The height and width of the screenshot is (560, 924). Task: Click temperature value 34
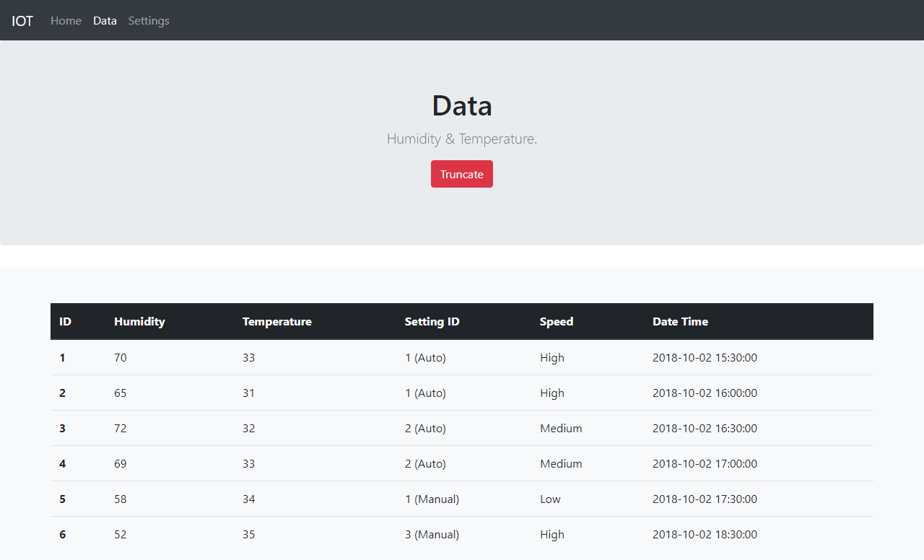pyautogui.click(x=249, y=499)
